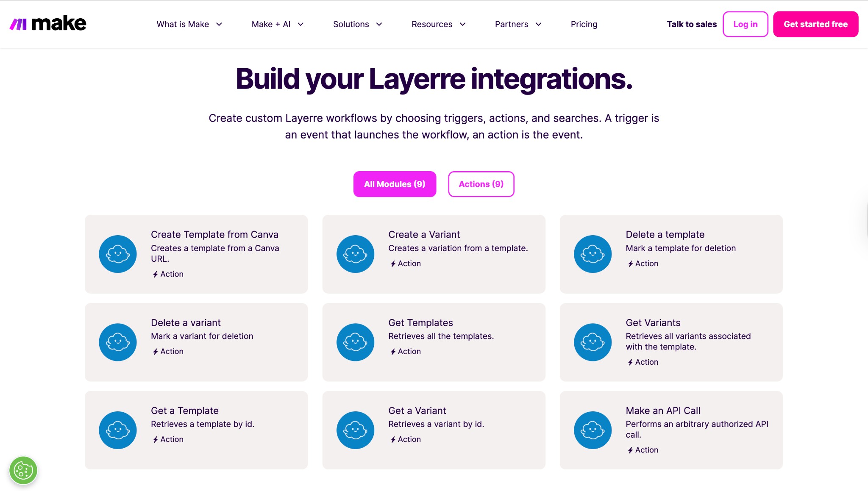Click 'Performs an arbitrary authorized API call.' text
Image resolution: width=868 pixels, height=491 pixels.
click(697, 430)
